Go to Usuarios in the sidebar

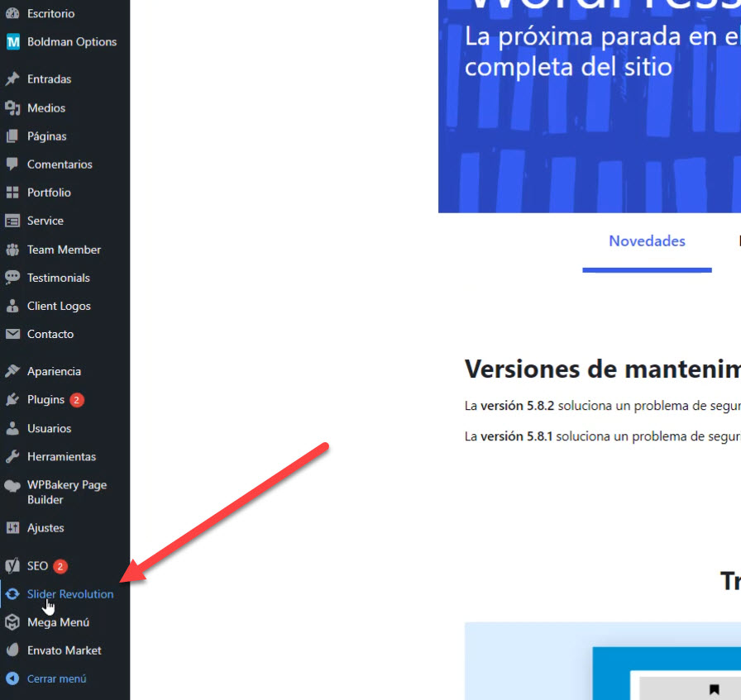pyautogui.click(x=49, y=428)
